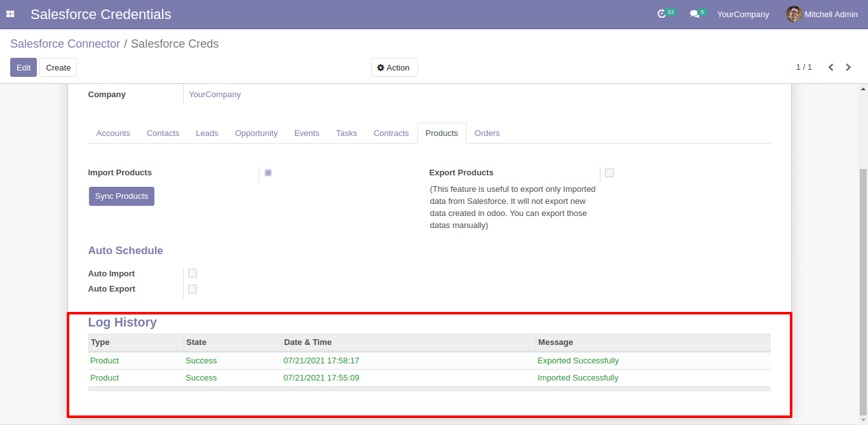The width and height of the screenshot is (868, 425).
Task: Toggle the Export Products checkbox
Action: click(x=609, y=173)
